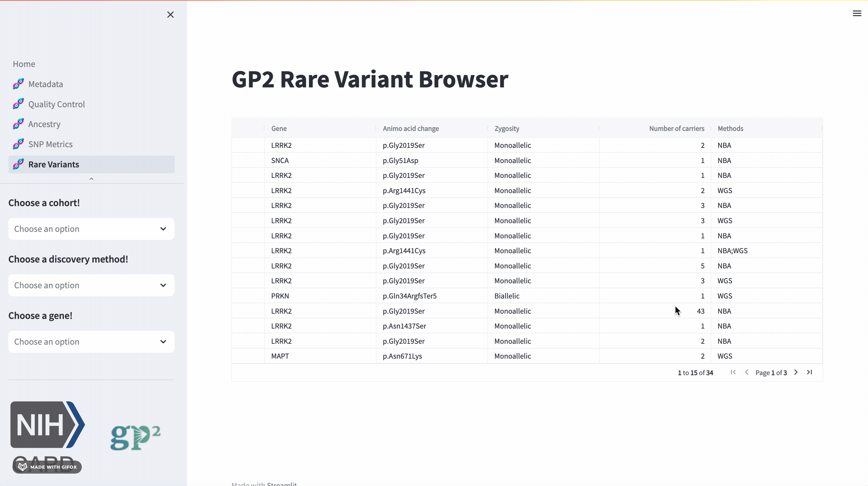Image resolution: width=868 pixels, height=486 pixels.
Task: Go to the next table page arrow
Action: 796,372
